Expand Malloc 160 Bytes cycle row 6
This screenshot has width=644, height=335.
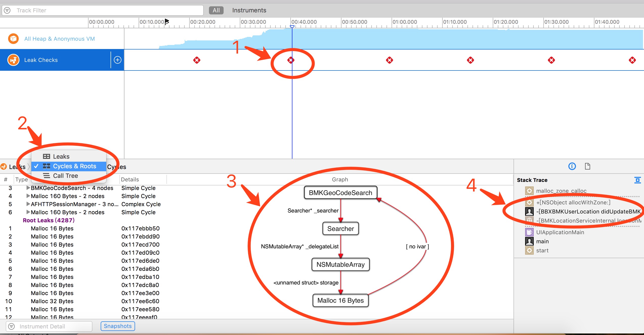28,212
